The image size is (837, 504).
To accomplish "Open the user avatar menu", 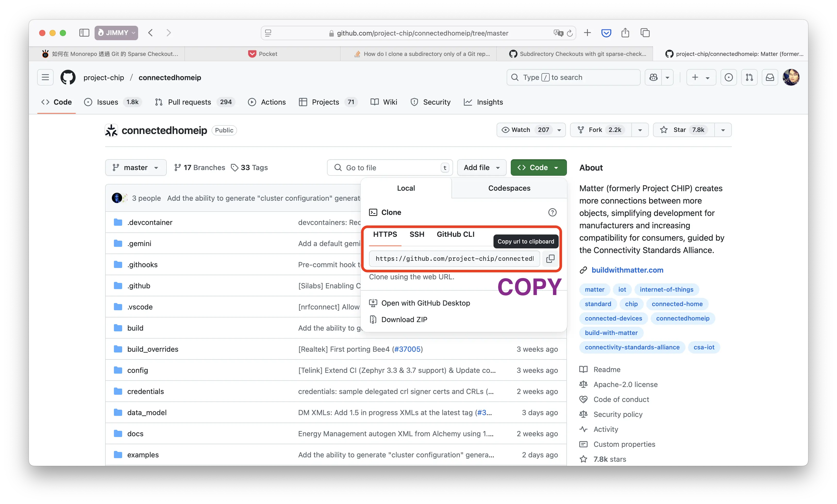I will click(x=791, y=78).
